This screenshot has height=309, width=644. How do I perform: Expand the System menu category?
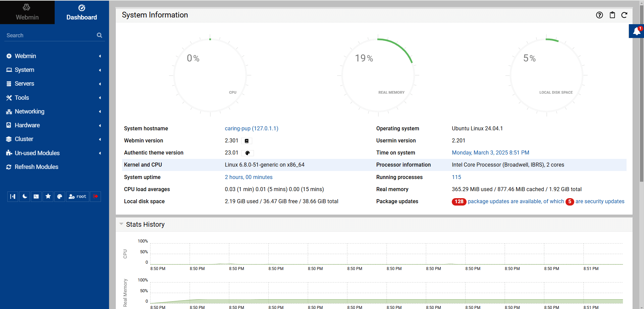24,70
